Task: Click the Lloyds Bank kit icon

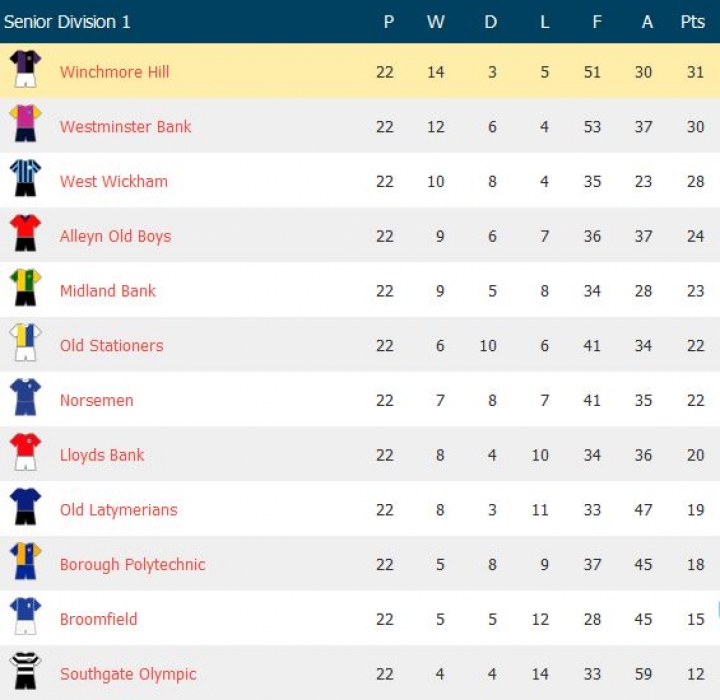Action: tap(25, 453)
